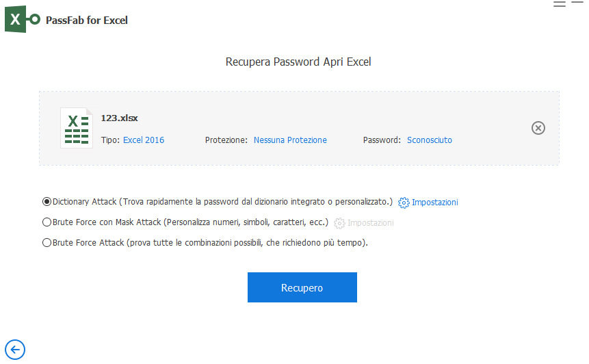Click the Sconosciuto password value

(430, 140)
